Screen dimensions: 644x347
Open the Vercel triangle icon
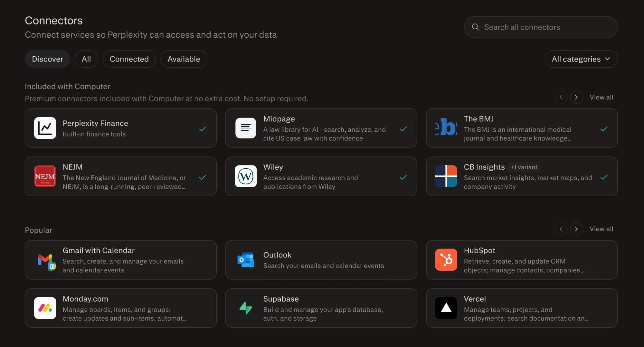pos(446,308)
